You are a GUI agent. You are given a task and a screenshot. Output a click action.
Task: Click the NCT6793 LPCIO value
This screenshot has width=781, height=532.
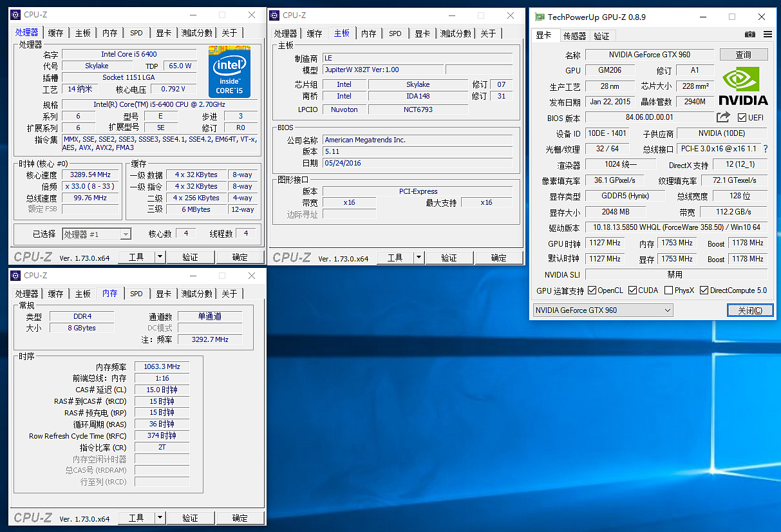point(418,109)
